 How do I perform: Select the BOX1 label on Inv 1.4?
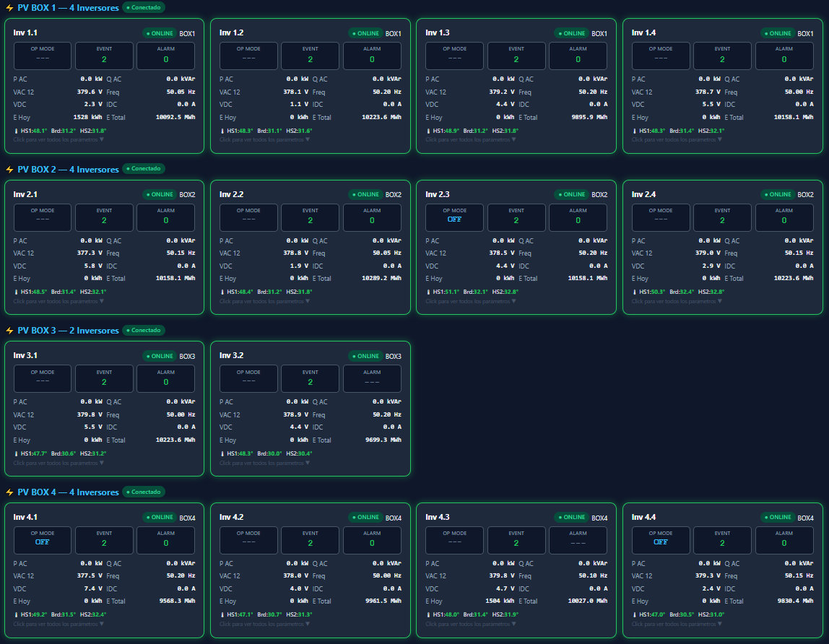click(806, 32)
